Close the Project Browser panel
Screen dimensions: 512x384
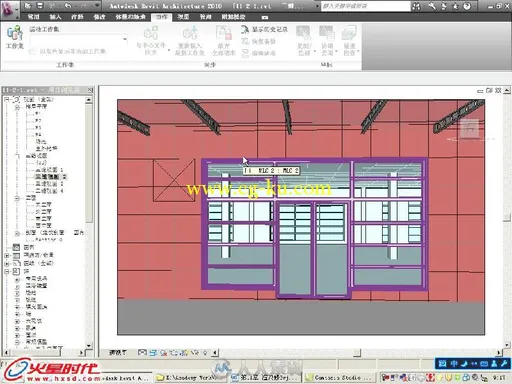click(x=90, y=90)
